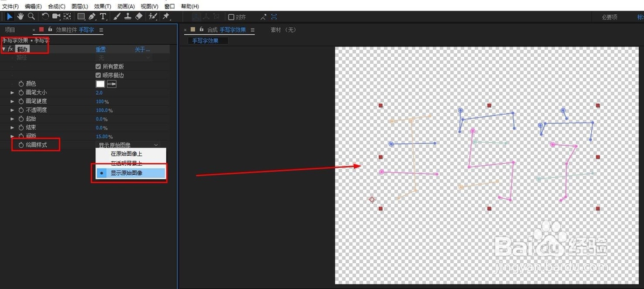Select the Brush tool

point(117,17)
